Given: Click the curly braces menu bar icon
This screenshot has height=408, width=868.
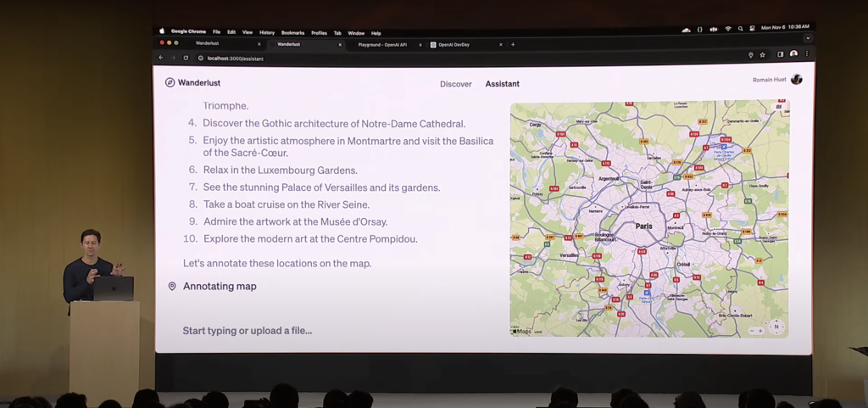Looking at the screenshot, I should pos(699,30).
